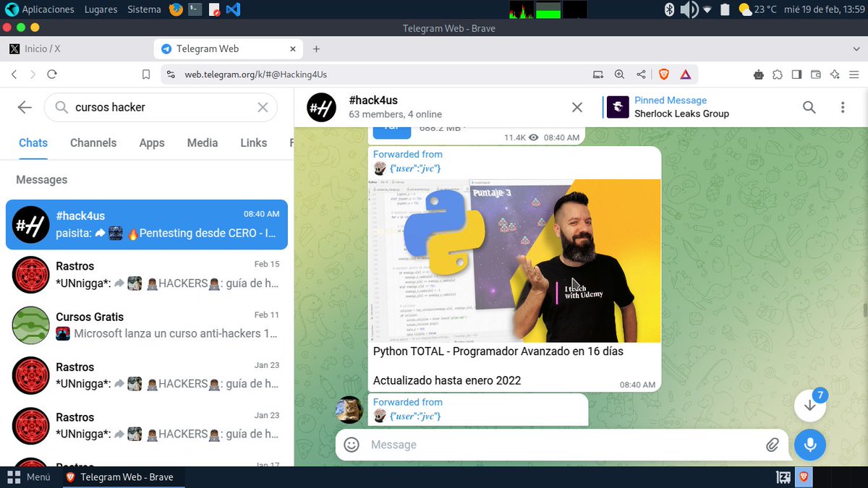Focus the Telegram search field
The width and height of the screenshot is (868, 488).
(x=161, y=107)
